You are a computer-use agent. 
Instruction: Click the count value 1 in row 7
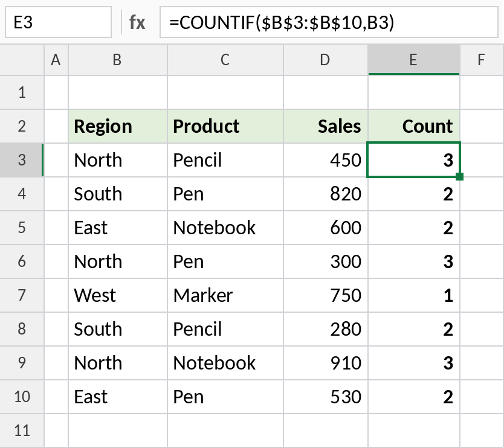(x=414, y=295)
